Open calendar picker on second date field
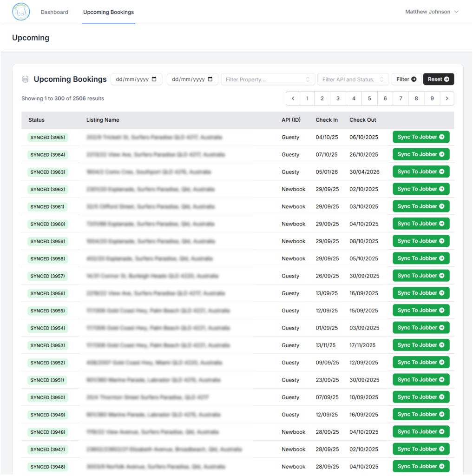This screenshot has width=473, height=476. coord(210,79)
